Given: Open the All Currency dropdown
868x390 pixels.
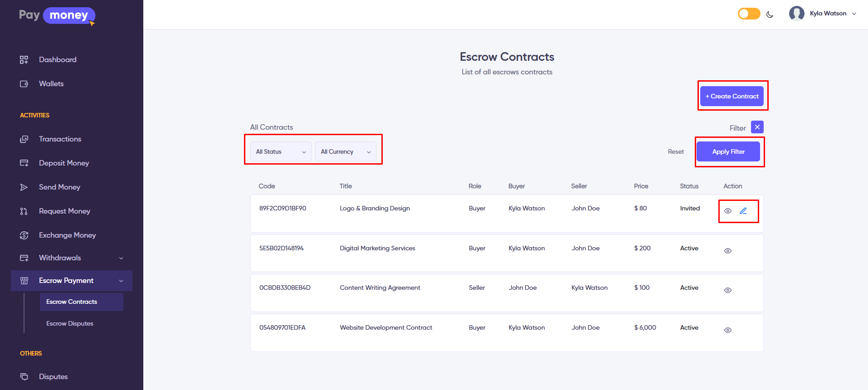Looking at the screenshot, I should pos(346,151).
